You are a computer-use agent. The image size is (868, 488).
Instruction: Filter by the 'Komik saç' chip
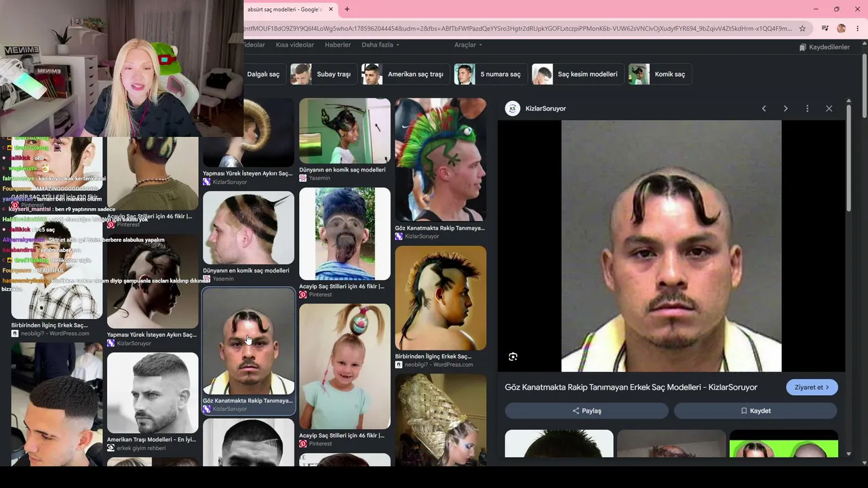click(660, 74)
